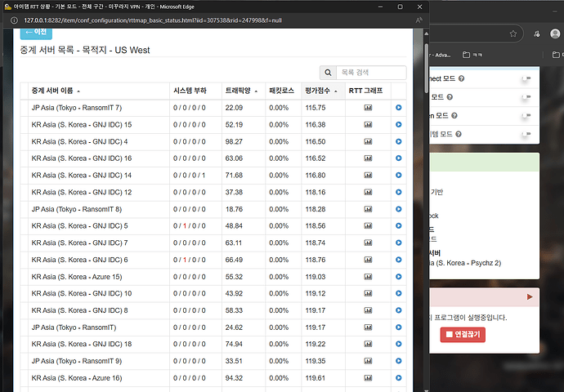The image size is (564, 392).
Task: Enable the 템 모드 switch
Action: 525,134
